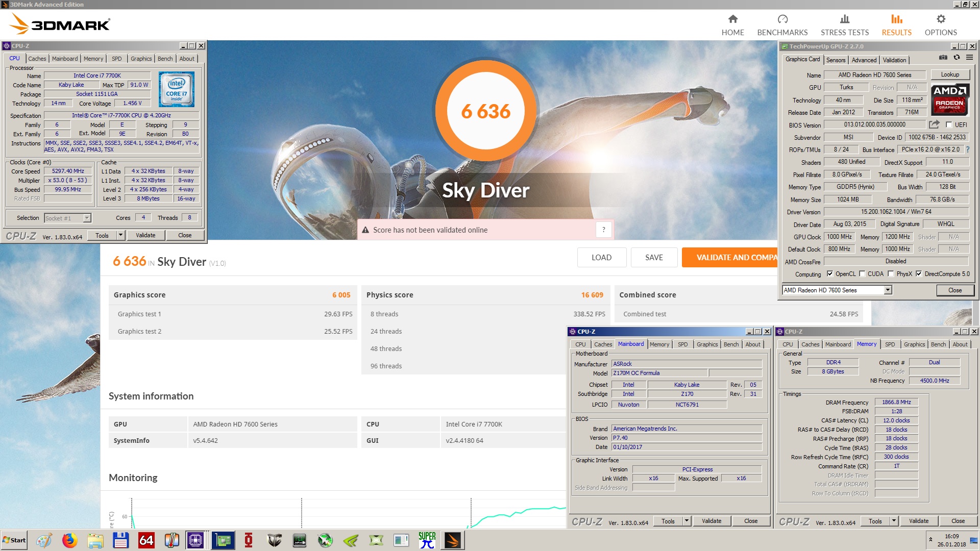Screen dimensions: 980x551
Task: Select the Combined test result row
Action: pyautogui.click(x=739, y=314)
